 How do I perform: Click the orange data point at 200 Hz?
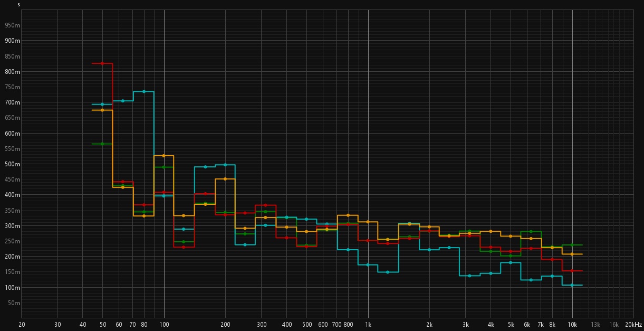point(225,179)
